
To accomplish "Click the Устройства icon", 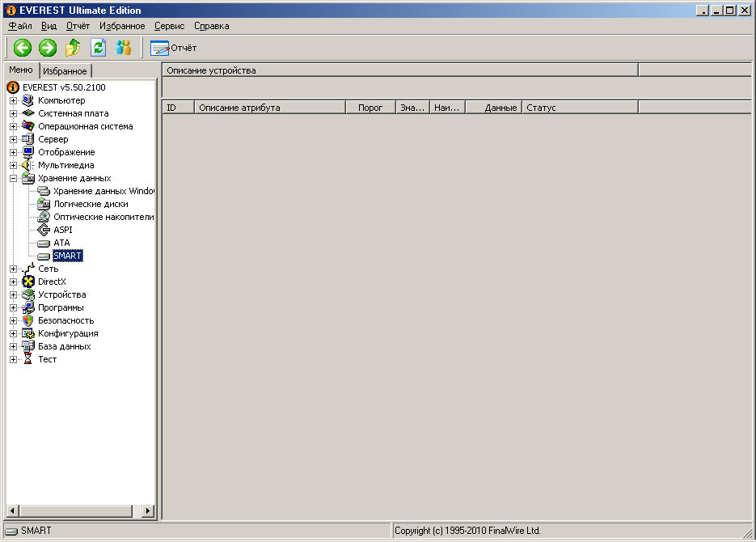I will point(28,294).
